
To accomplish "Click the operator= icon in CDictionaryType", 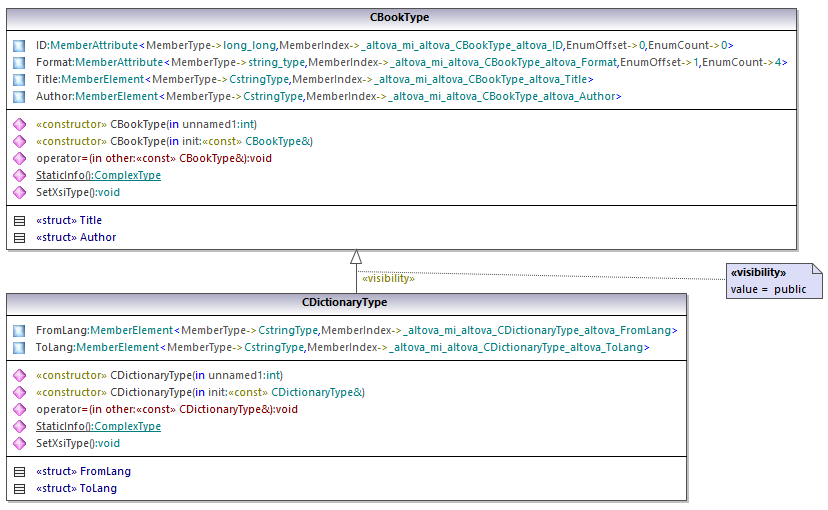I will tap(19, 409).
